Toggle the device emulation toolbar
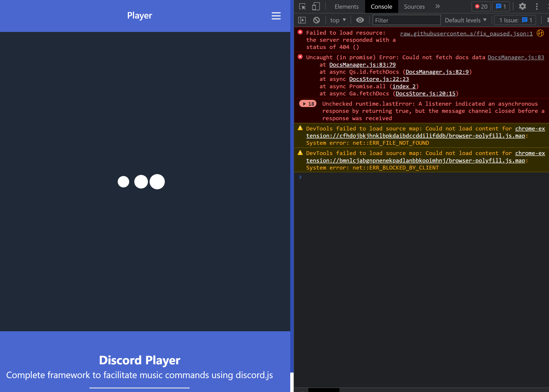 click(315, 6)
